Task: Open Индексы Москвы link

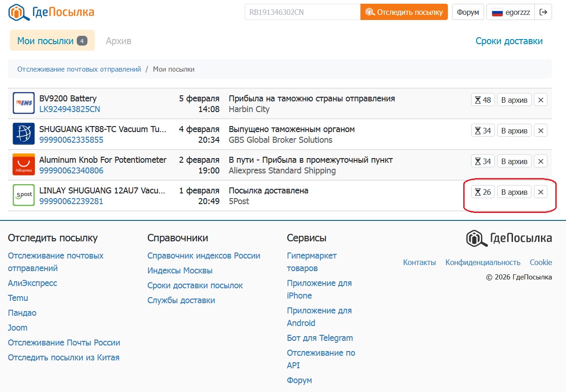Action: pos(180,271)
